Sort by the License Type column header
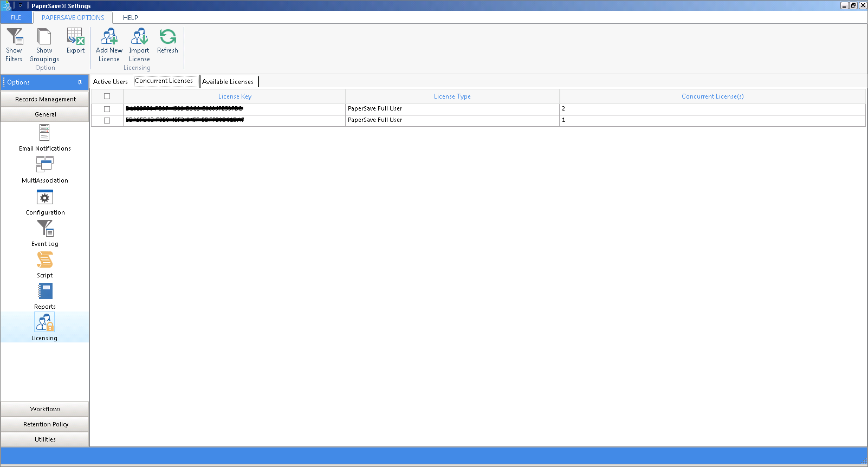868x467 pixels. pos(452,96)
